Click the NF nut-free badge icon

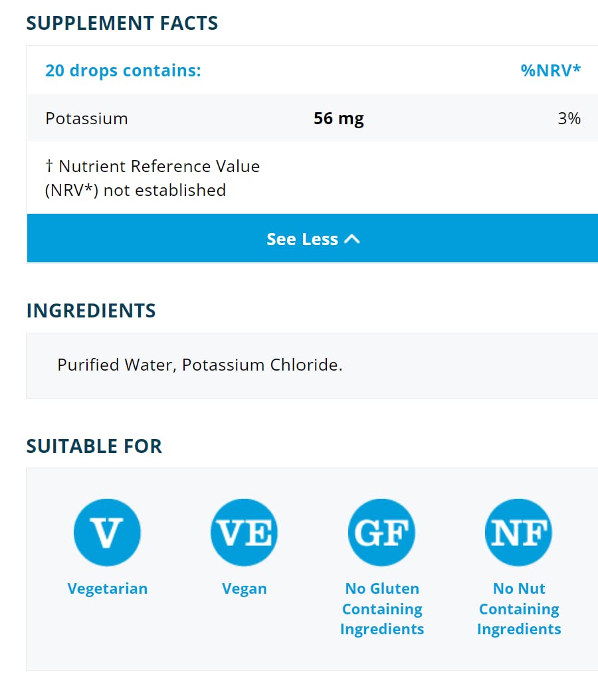(x=518, y=532)
